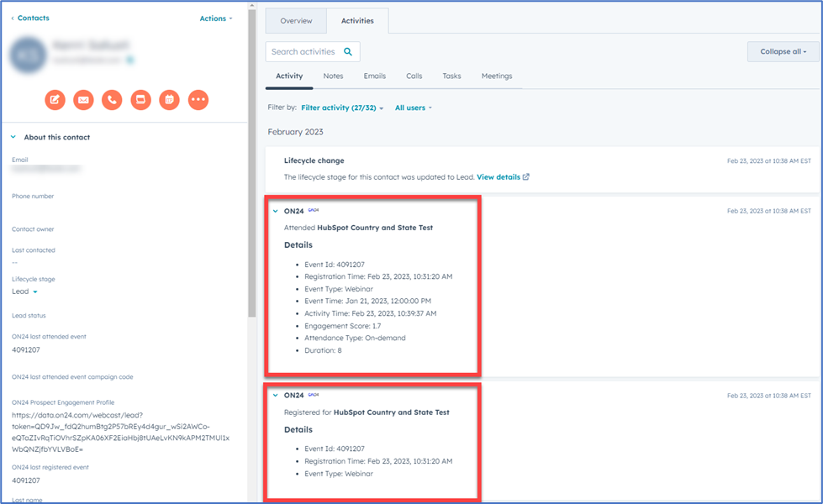
Task: Open details in new window via external link icon
Action: click(x=526, y=176)
